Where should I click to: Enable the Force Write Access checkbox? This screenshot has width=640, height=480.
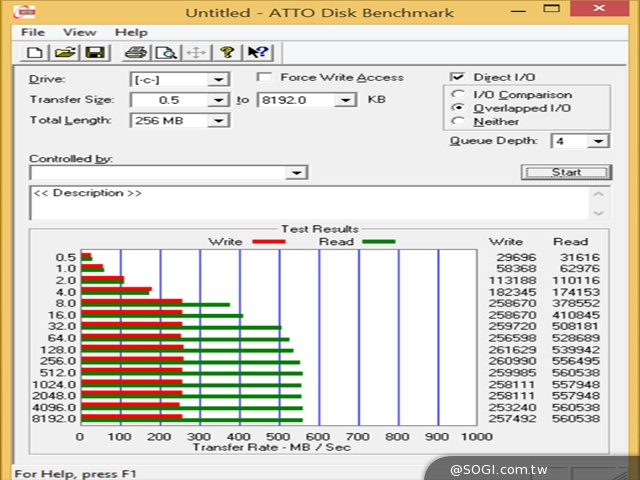tap(265, 77)
